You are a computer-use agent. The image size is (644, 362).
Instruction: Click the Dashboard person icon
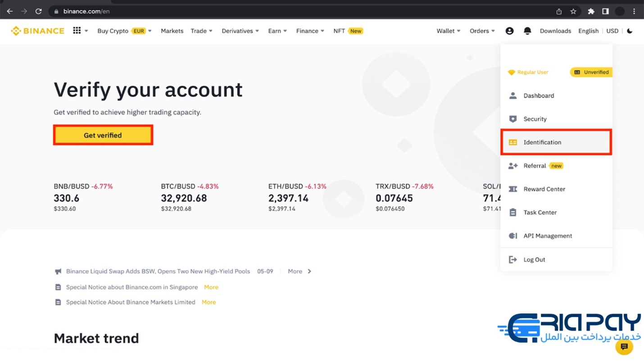pos(512,95)
